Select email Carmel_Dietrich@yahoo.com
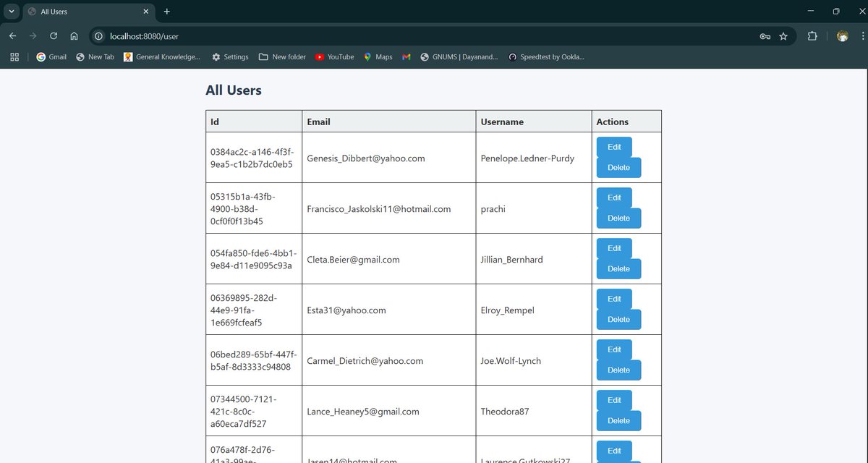 coord(365,361)
